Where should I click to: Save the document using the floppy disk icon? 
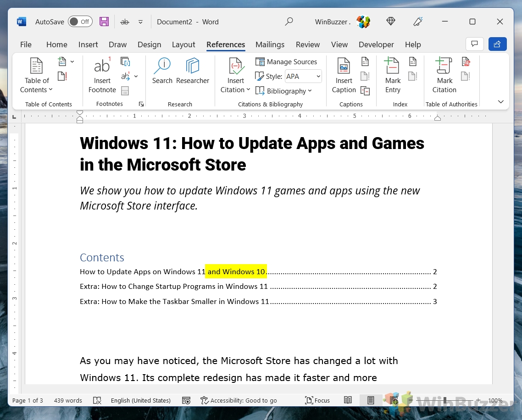[x=104, y=22]
